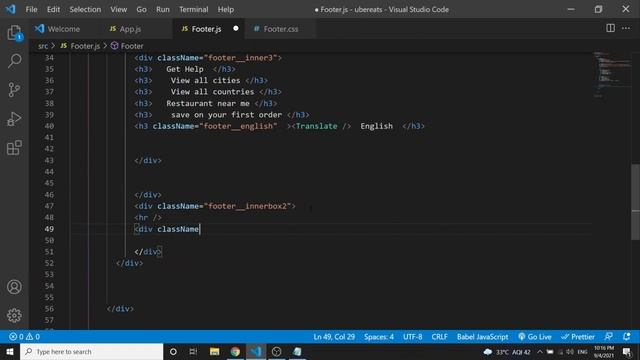Open the Explorer view in activity bar

click(14, 33)
